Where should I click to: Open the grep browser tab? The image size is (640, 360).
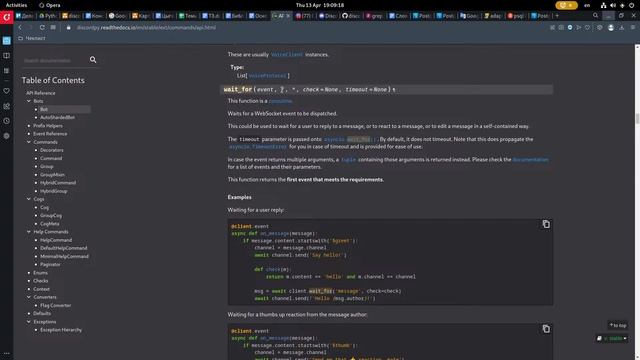coord(374,16)
